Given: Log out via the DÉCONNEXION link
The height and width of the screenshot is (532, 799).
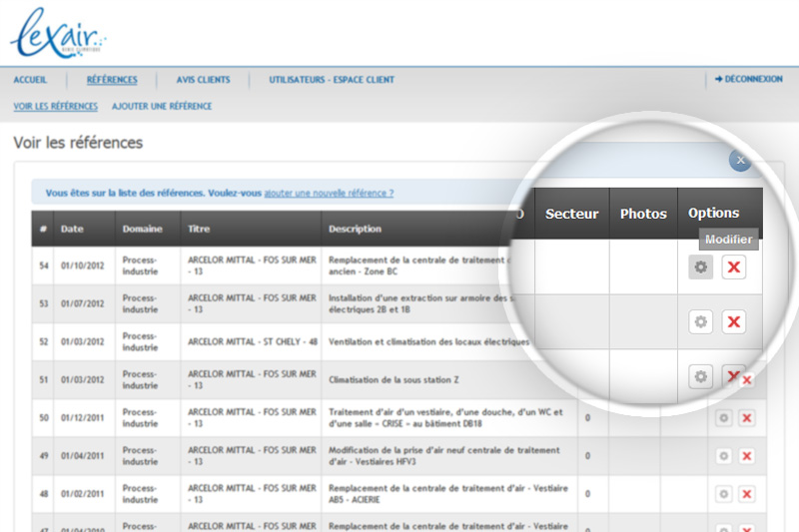Looking at the screenshot, I should pyautogui.click(x=748, y=79).
